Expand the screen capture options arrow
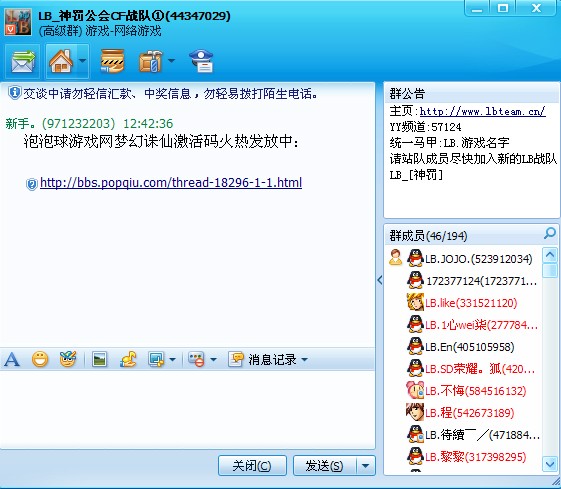This screenshot has width=561, height=489. coord(172,360)
